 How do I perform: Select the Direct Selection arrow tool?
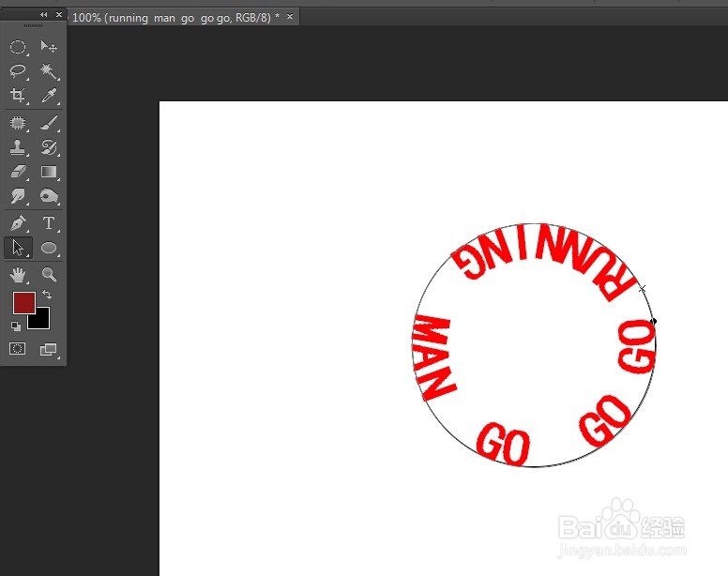pyautogui.click(x=18, y=248)
